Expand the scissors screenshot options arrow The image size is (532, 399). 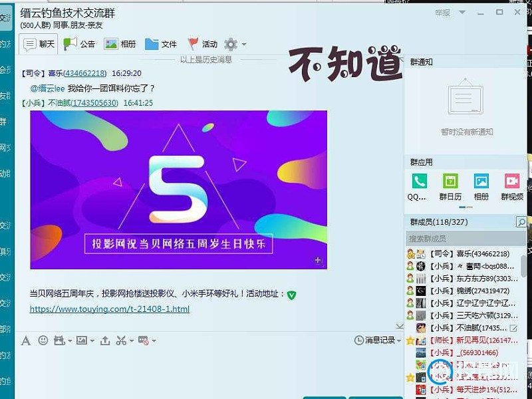[x=132, y=340]
